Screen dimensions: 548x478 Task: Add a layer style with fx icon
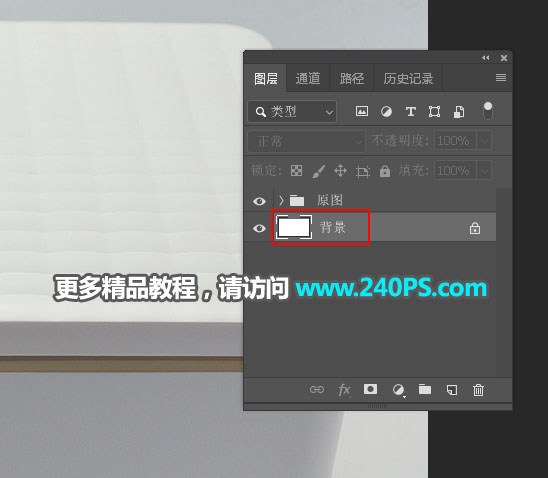click(344, 390)
